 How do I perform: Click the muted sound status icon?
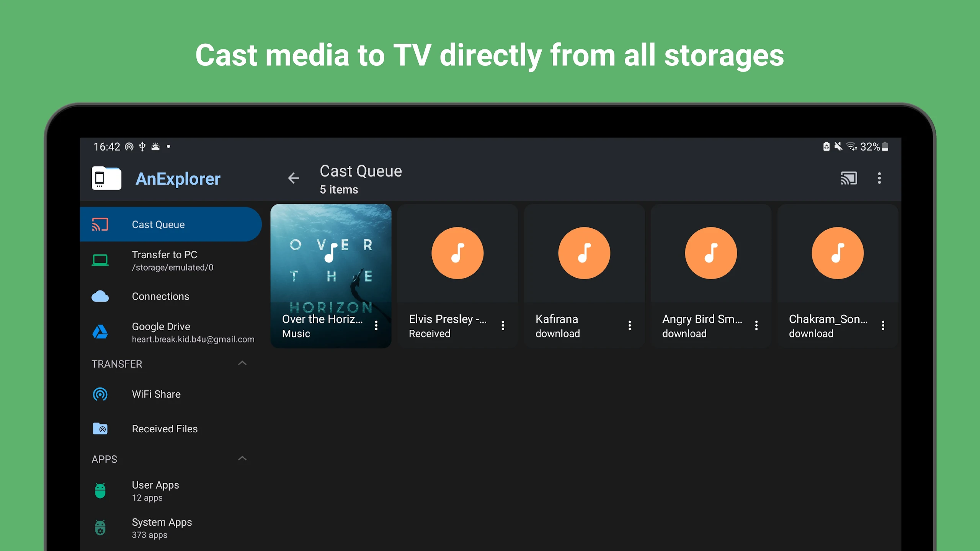point(838,147)
